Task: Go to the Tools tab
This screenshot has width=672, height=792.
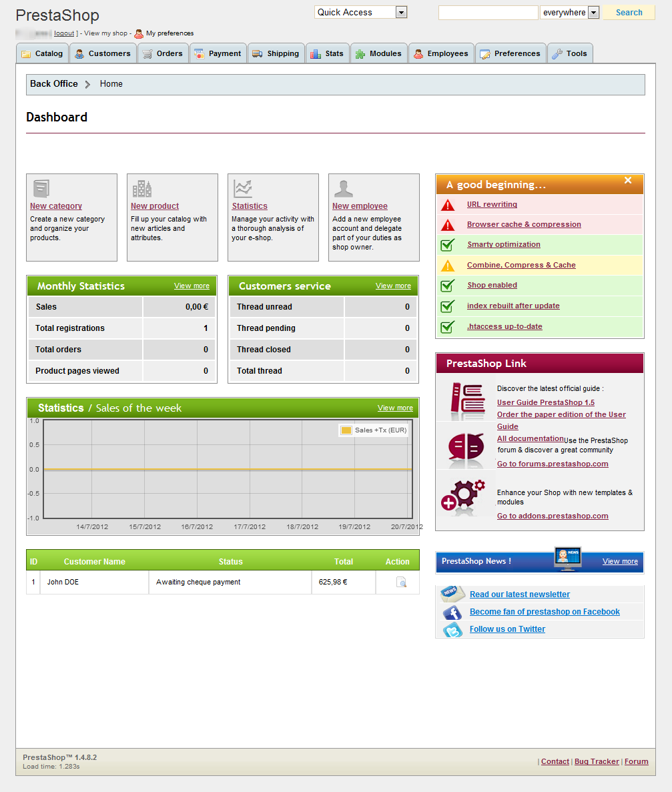Action: [570, 53]
